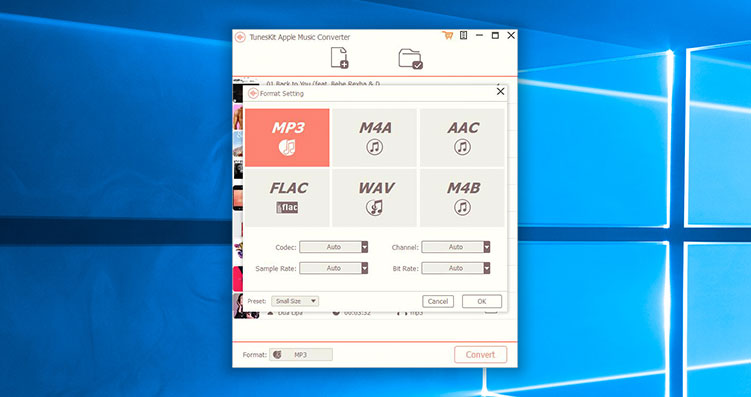751x397 pixels.
Task: Open the shopping cart purchase icon
Action: coord(448,35)
